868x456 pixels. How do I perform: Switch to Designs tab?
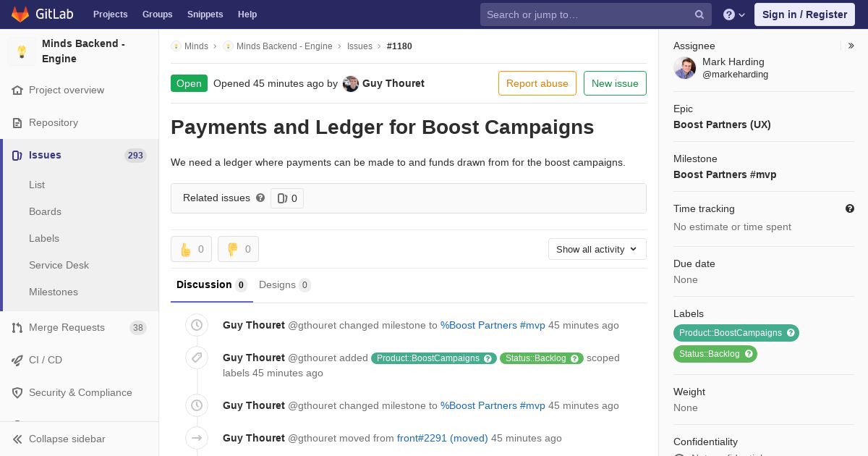(285, 285)
